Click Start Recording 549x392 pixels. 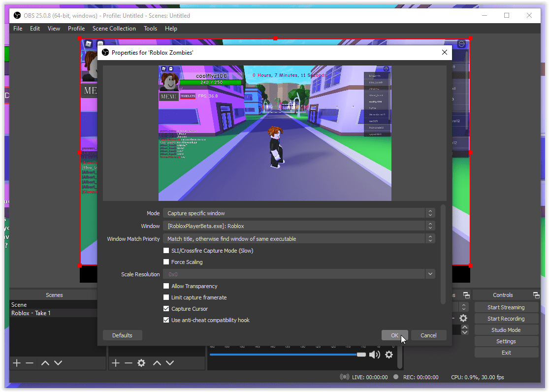pos(506,319)
